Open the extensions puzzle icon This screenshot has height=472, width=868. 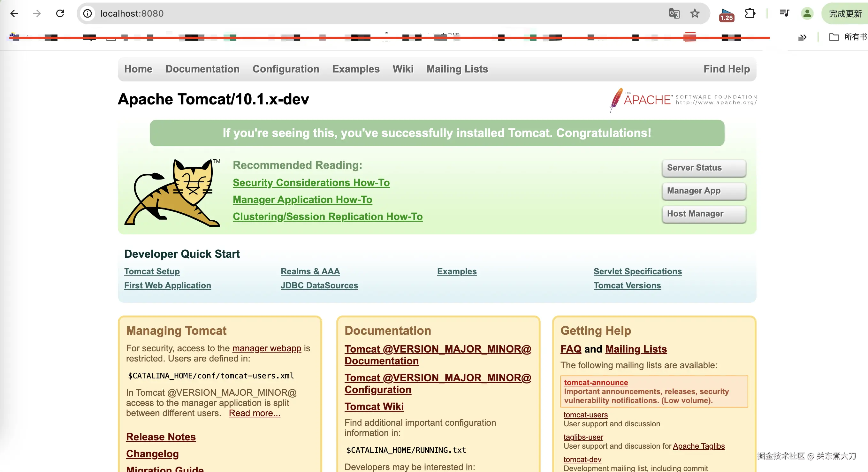(x=750, y=13)
